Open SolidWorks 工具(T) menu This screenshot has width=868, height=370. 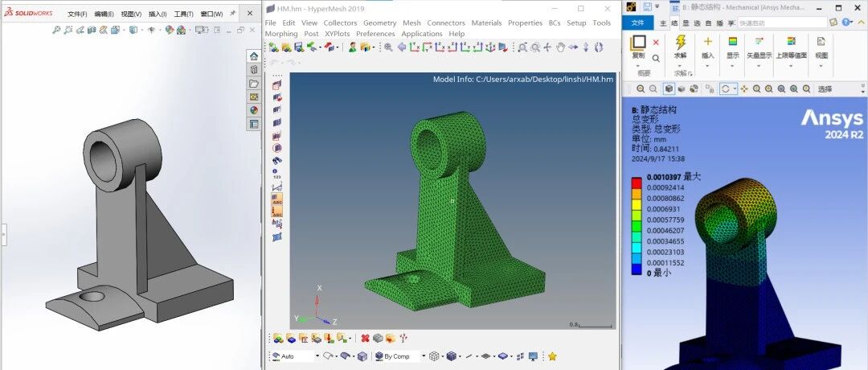[183, 14]
